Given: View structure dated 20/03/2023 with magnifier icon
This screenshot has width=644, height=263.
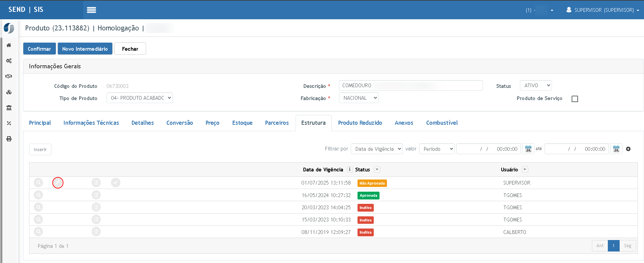Looking at the screenshot, I should [39, 207].
